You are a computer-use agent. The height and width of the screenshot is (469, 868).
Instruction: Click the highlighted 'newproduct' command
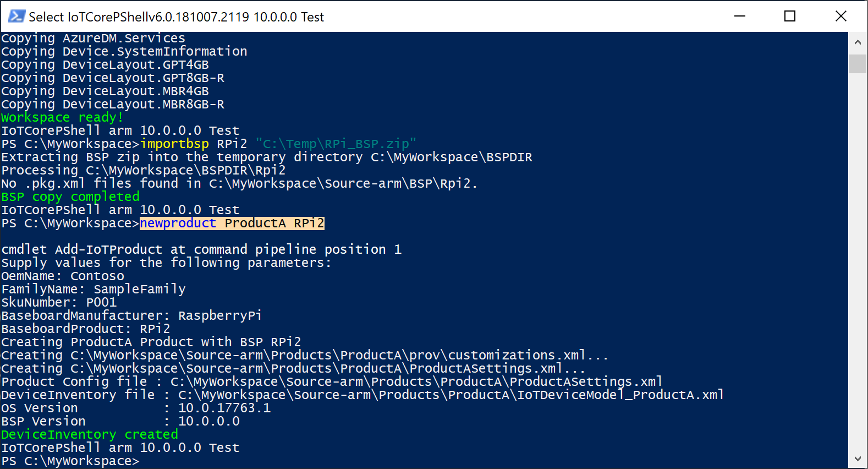[x=178, y=223]
